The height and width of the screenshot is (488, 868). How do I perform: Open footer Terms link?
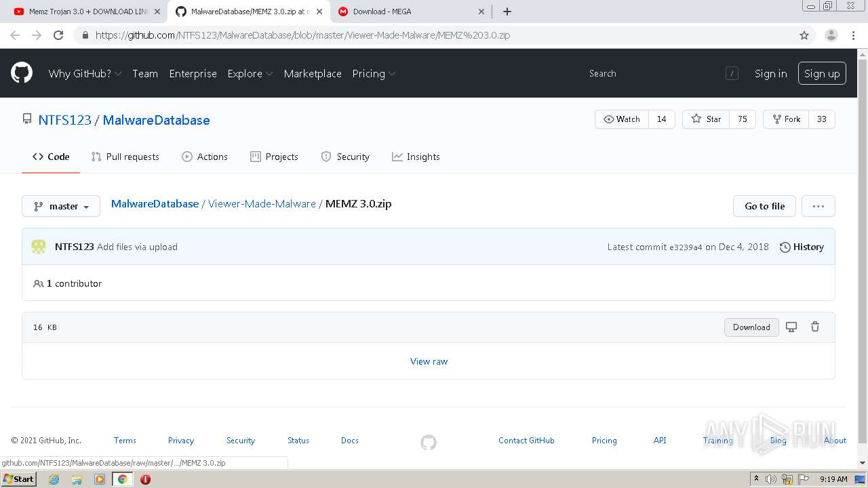tap(125, 441)
